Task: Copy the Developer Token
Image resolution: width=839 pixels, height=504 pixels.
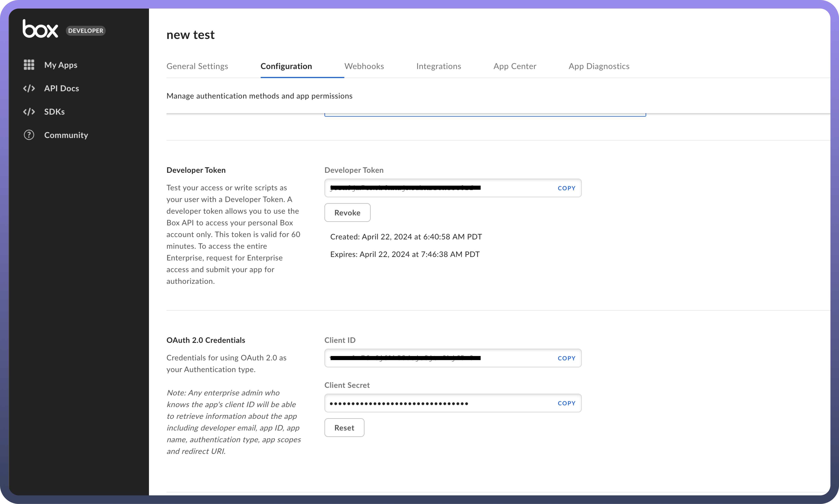Action: point(566,188)
